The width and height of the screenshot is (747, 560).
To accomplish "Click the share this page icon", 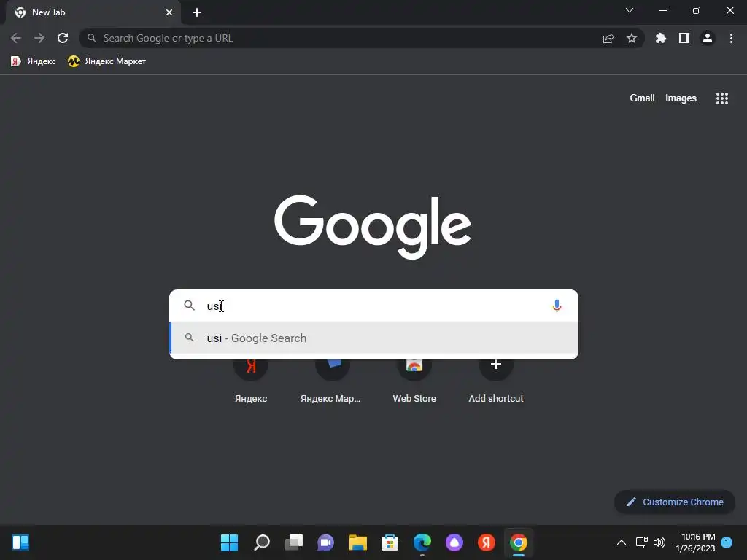I will (x=608, y=38).
